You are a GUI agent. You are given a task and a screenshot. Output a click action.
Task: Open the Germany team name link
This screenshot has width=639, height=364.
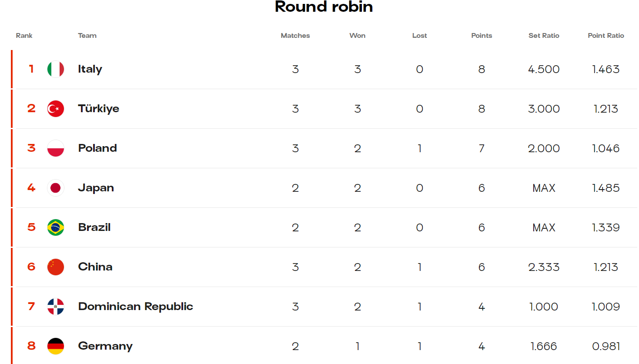105,346
